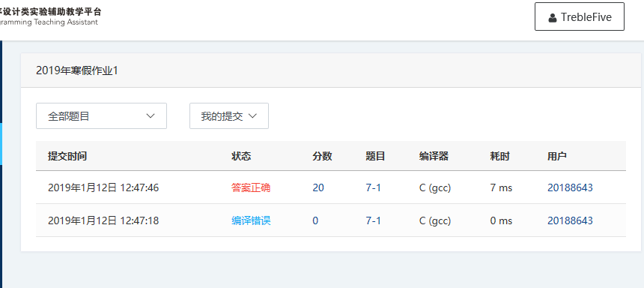This screenshot has height=288, width=644.
Task: Click the 2019年寒假作业1 panel title
Action: pyautogui.click(x=77, y=70)
